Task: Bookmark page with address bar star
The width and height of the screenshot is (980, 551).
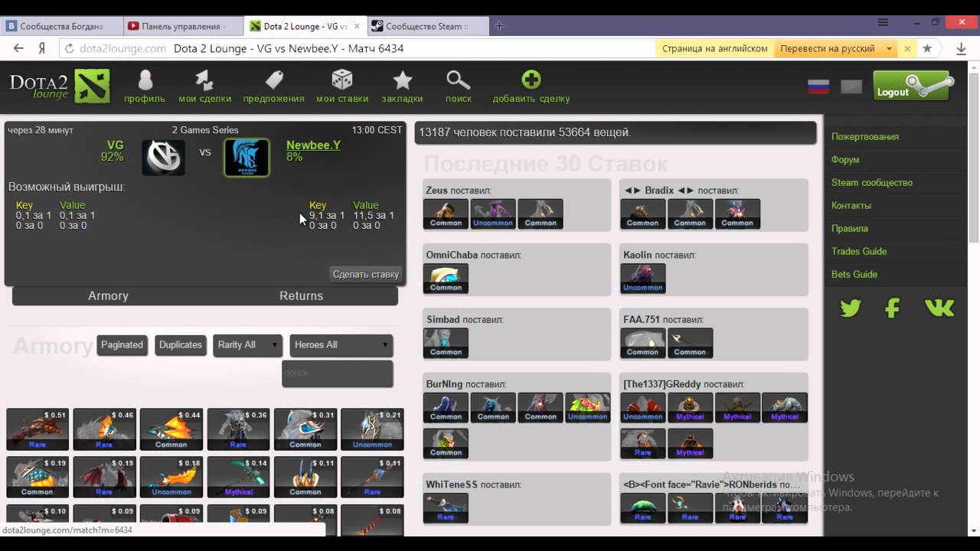Action: pyautogui.click(x=927, y=48)
